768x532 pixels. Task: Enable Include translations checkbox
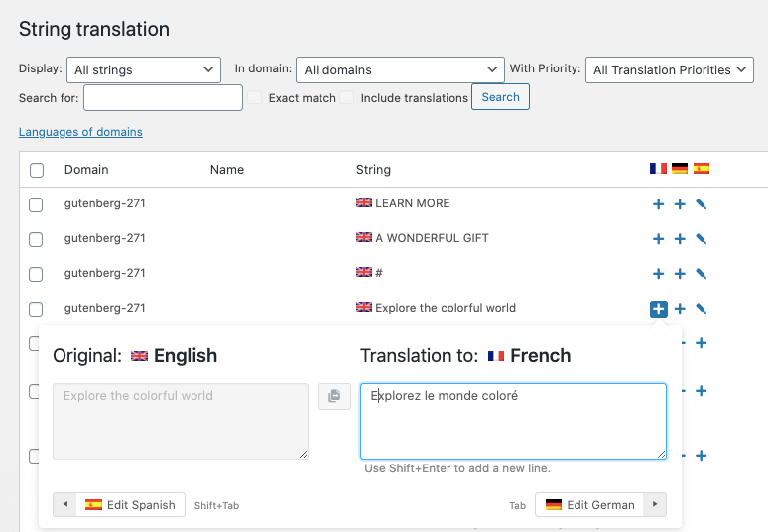point(347,98)
